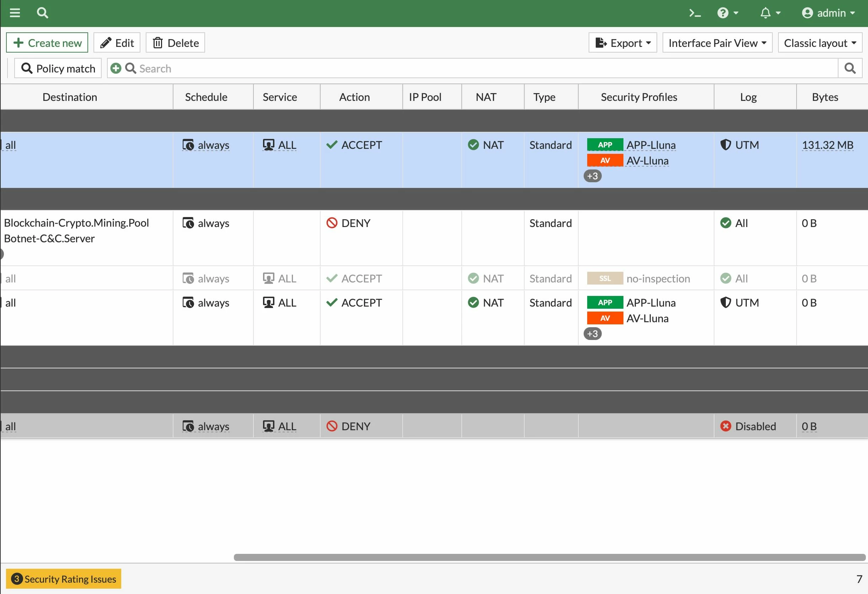
Task: Click the Blockchain-Crypto.Mining.Pool destination
Action: [76, 223]
